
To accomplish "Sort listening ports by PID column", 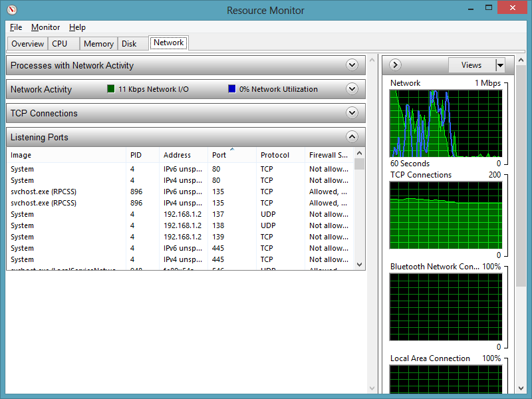I will [136, 155].
